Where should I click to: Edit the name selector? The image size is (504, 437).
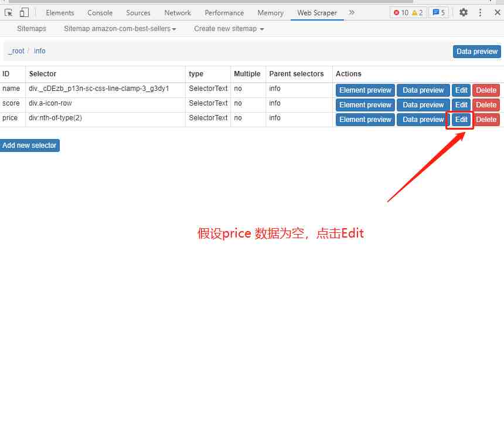461,90
